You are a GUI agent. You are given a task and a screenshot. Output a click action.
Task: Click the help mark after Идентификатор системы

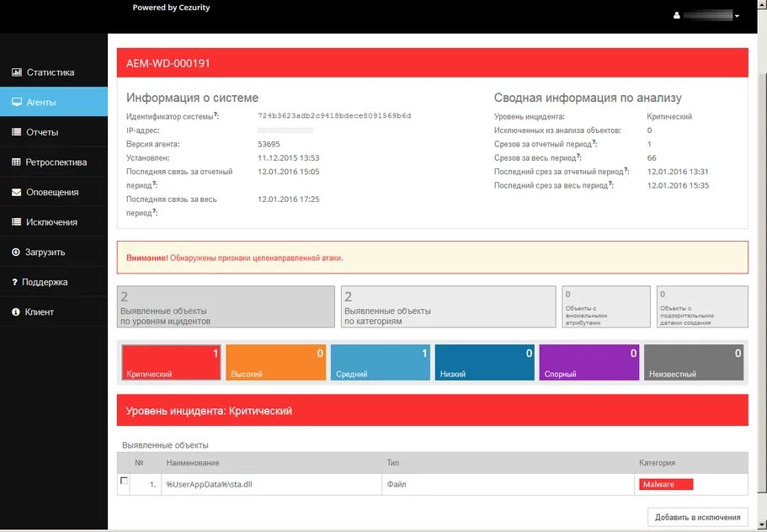[216, 115]
